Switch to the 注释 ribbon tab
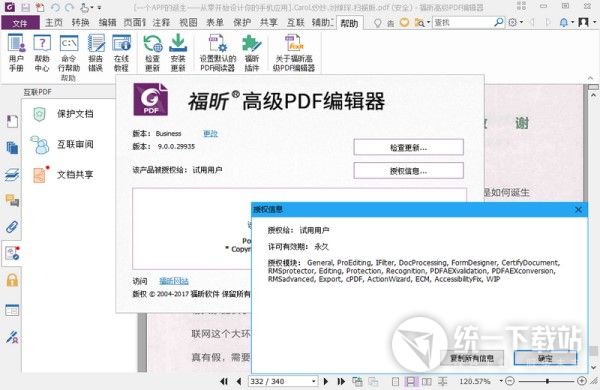The image size is (600, 390). click(161, 23)
